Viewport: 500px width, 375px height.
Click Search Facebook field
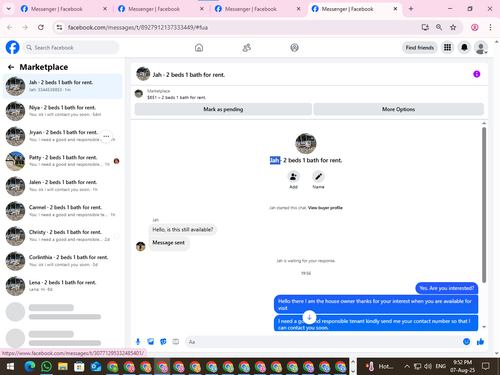coord(71,48)
